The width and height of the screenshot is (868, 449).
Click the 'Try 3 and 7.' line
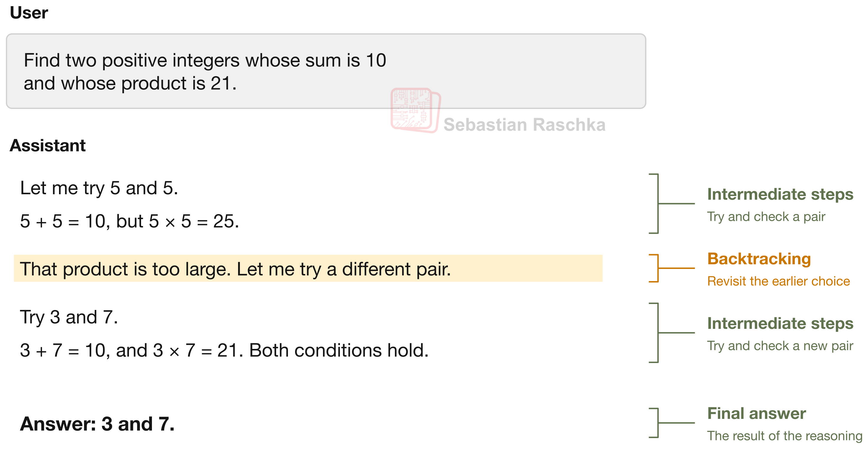coord(69,317)
